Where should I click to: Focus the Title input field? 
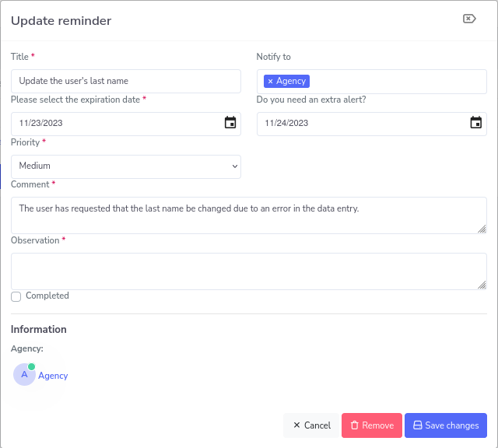pos(125,81)
